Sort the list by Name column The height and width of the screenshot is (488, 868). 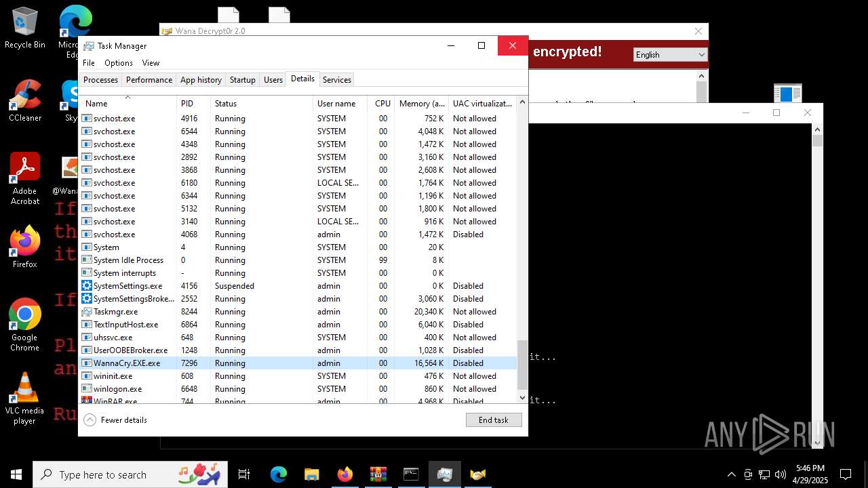[127, 104]
